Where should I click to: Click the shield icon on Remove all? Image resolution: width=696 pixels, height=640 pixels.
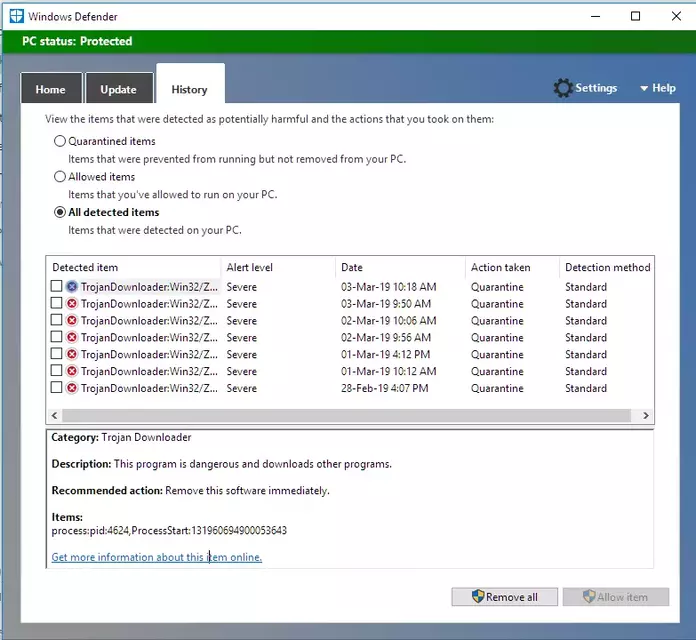478,597
